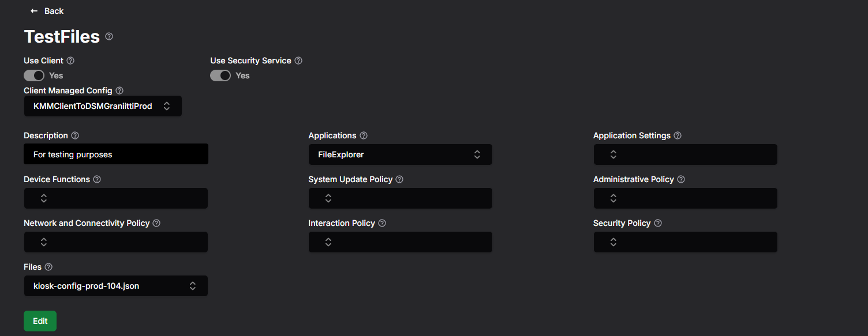Click the Files help icon

[x=48, y=267]
